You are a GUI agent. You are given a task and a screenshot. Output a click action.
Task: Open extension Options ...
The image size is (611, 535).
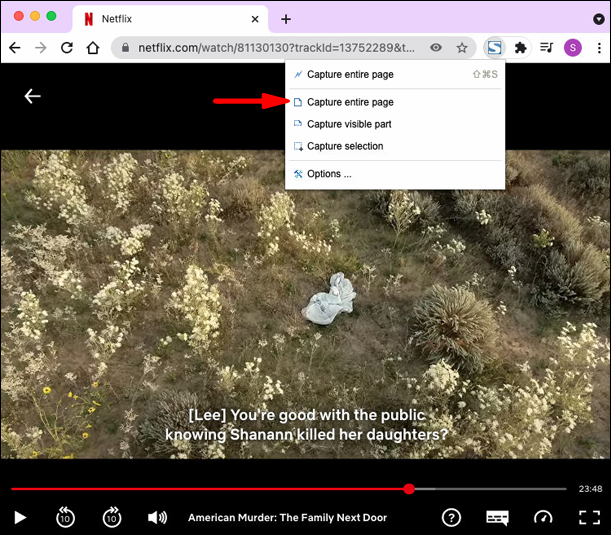point(395,174)
